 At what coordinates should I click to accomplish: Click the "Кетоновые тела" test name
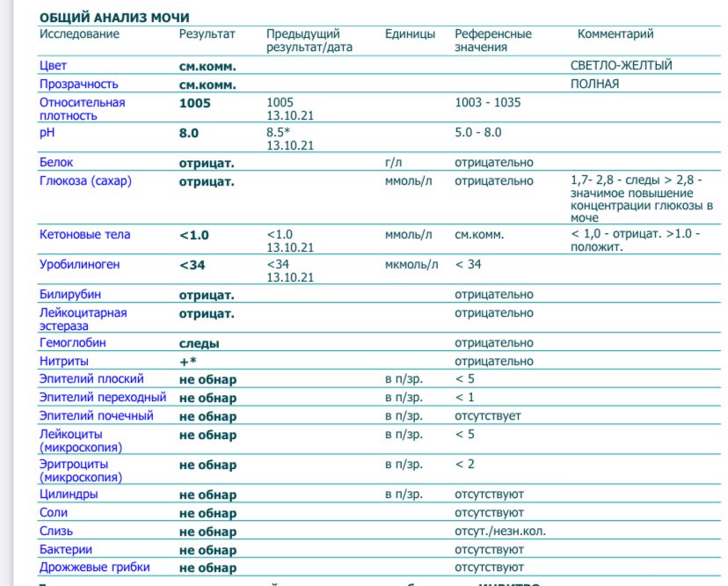84,235
